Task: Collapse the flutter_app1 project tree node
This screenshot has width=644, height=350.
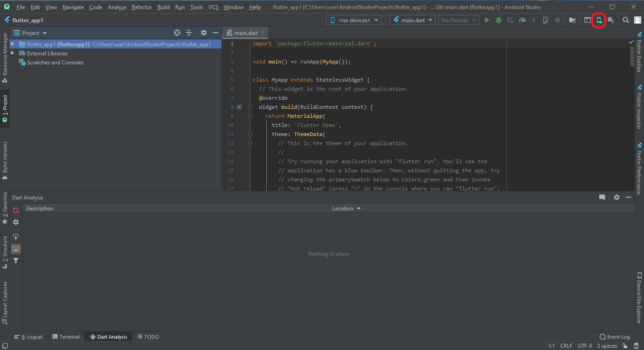Action: pyautogui.click(x=14, y=44)
